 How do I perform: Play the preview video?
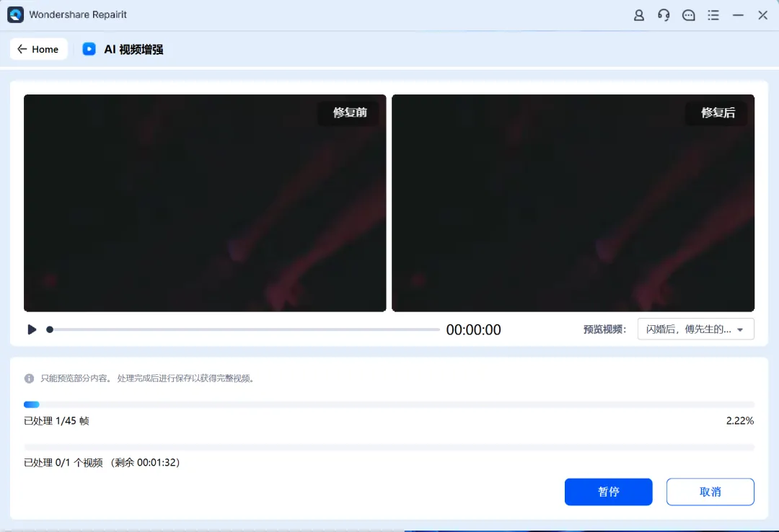click(32, 329)
